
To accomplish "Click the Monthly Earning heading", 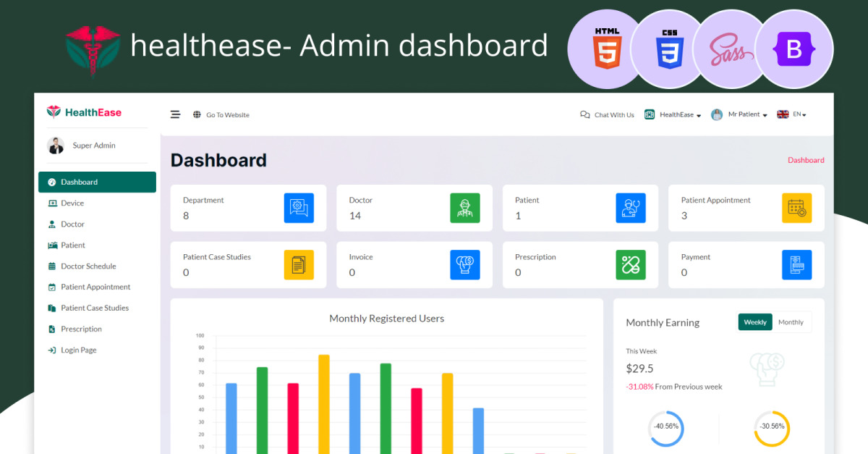I will coord(663,323).
